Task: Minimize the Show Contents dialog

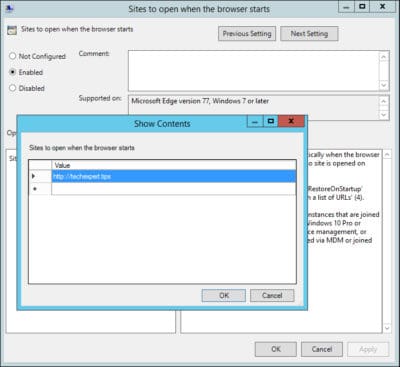Action: coord(255,121)
